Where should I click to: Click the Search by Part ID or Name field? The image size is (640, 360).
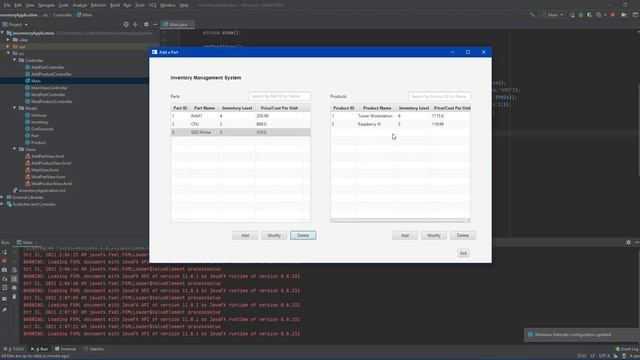[x=280, y=96]
